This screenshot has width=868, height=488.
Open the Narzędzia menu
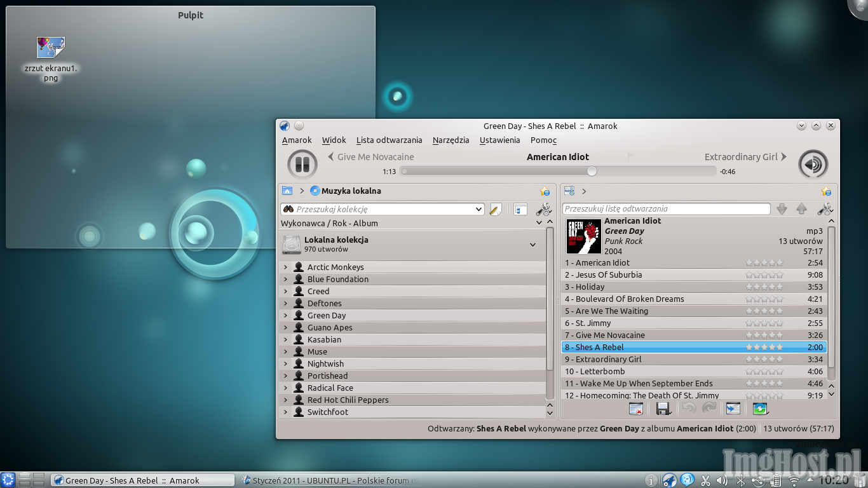coord(451,140)
